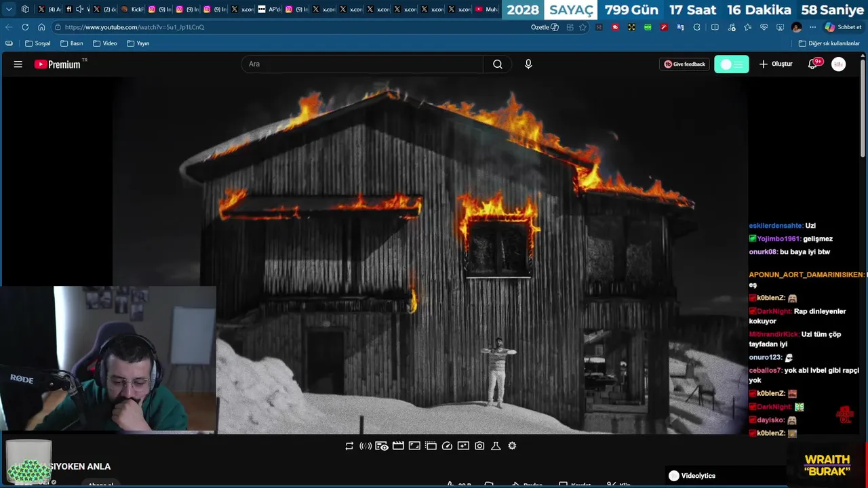Toggle the teal switch in YouTube header

coord(731,64)
